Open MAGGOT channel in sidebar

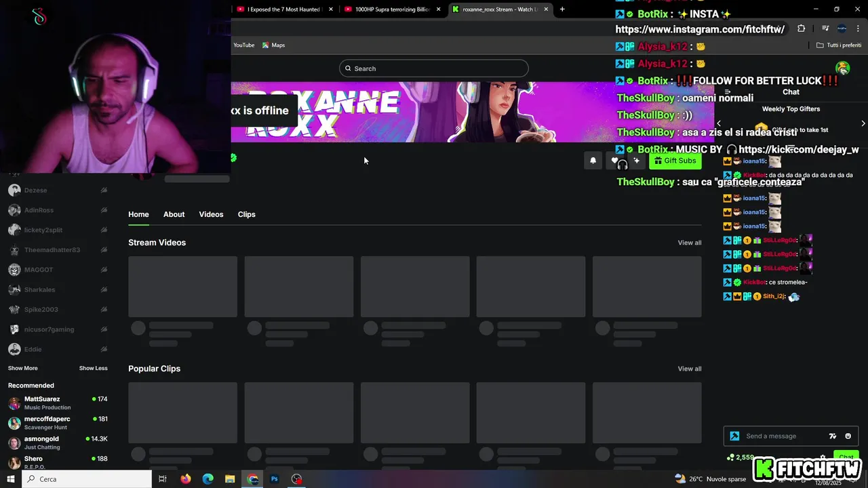tap(58, 270)
